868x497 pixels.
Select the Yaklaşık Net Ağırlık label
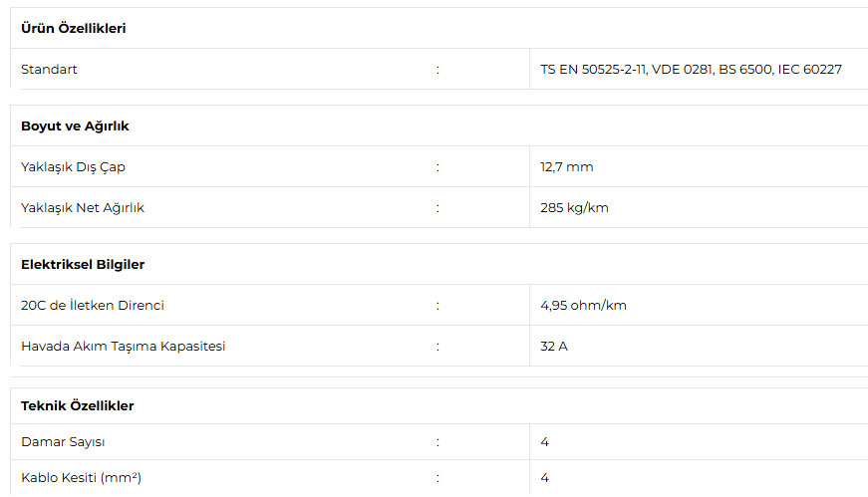click(x=83, y=208)
